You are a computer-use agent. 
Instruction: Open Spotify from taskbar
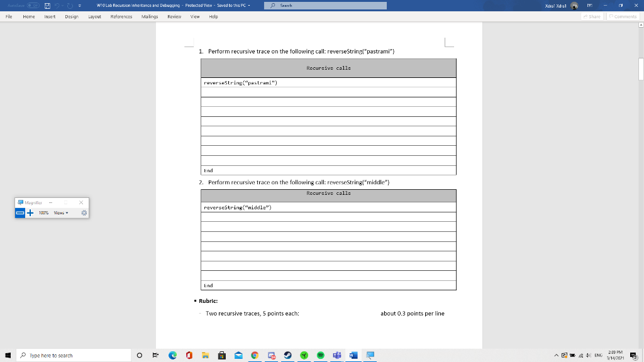coord(320,356)
